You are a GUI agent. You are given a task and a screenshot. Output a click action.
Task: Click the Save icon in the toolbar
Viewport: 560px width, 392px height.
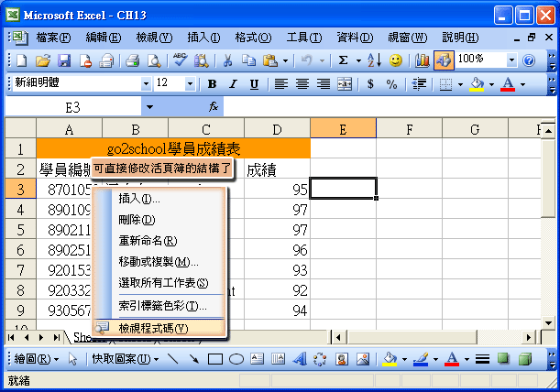64,60
